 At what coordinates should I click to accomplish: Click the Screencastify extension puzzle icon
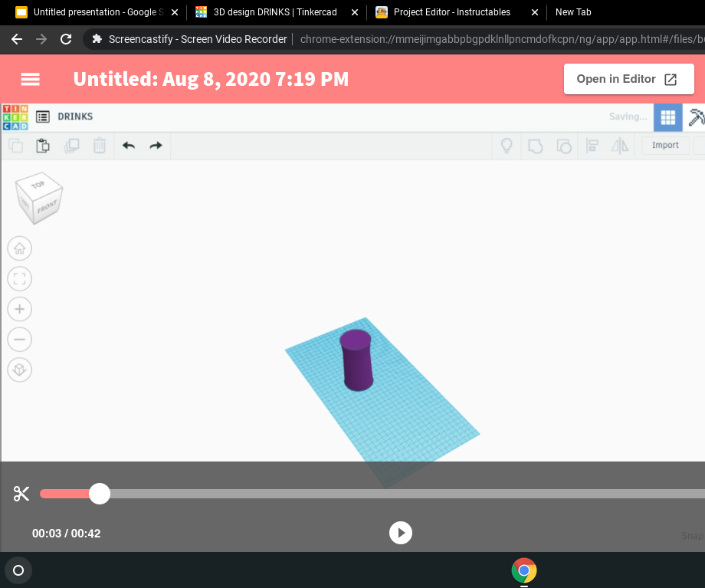point(97,39)
